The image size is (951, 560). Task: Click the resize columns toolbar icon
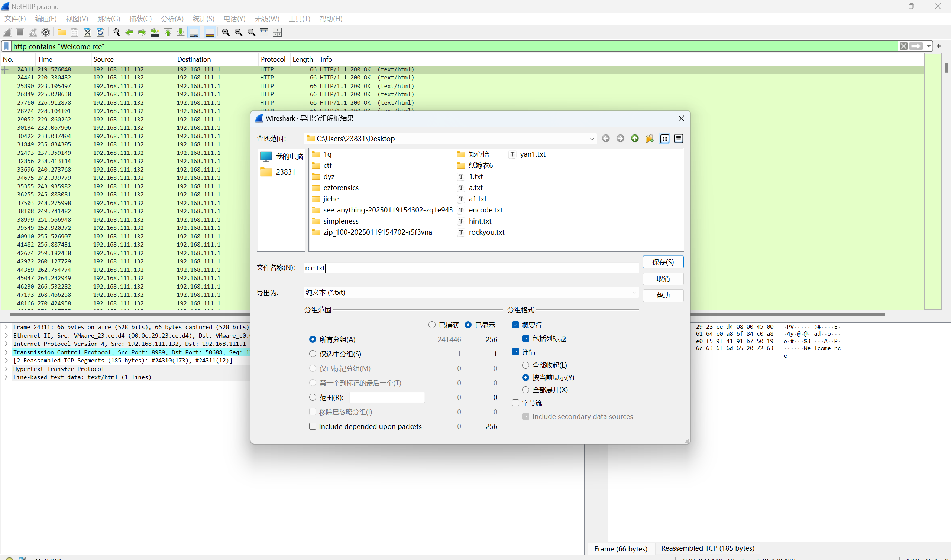[x=264, y=32]
